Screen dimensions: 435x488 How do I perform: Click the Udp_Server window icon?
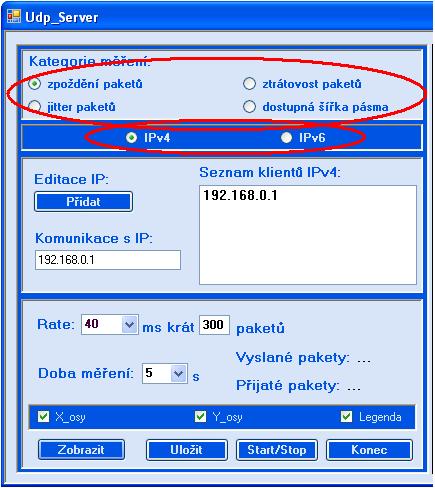click(x=14, y=17)
